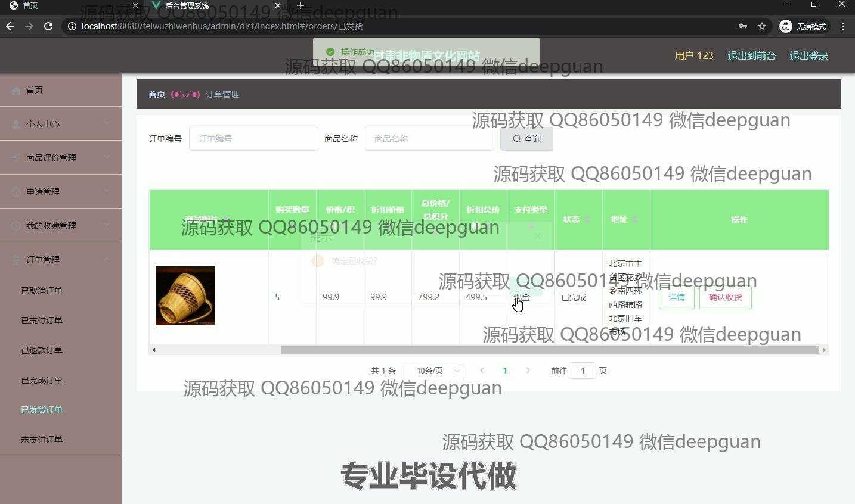Expand 个人中心 sidebar menu

click(x=61, y=124)
